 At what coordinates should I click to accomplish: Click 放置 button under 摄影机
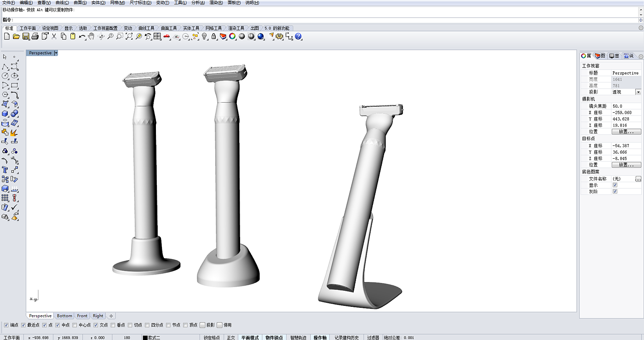click(626, 132)
